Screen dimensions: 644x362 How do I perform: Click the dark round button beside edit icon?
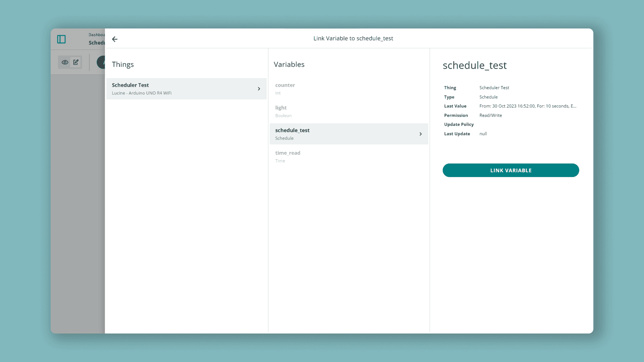[101, 62]
